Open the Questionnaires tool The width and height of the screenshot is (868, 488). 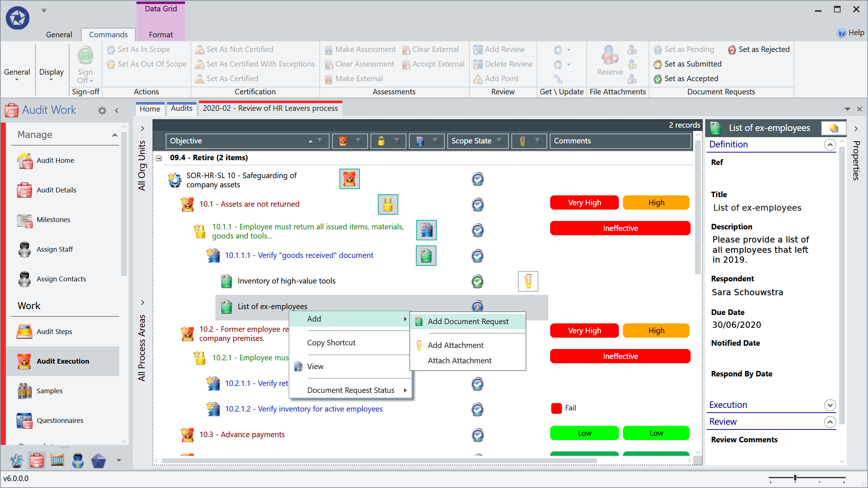24,420
